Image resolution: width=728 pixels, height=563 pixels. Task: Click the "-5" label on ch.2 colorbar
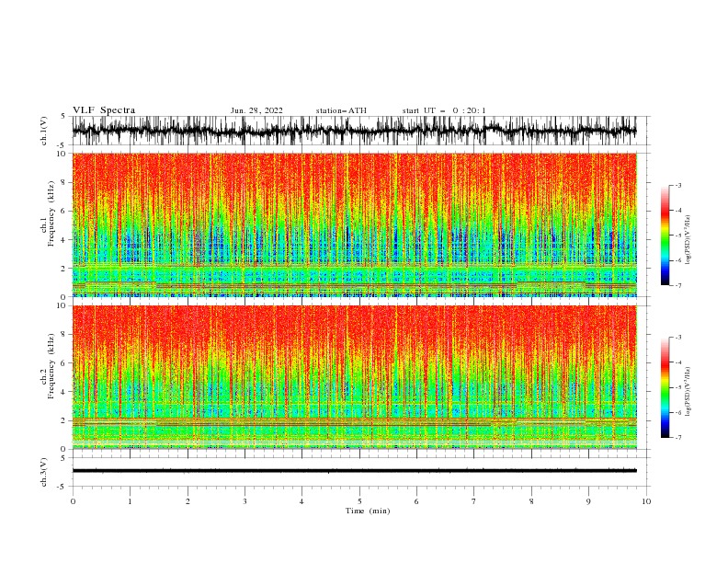tap(677, 387)
